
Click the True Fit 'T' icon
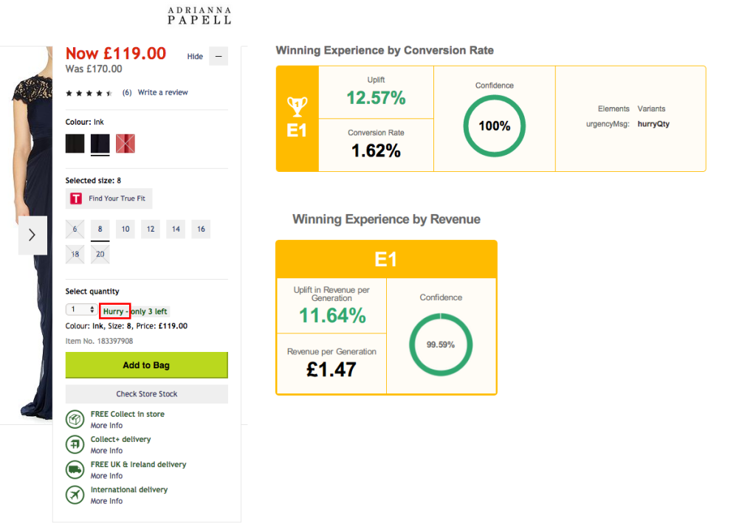pyautogui.click(x=75, y=198)
